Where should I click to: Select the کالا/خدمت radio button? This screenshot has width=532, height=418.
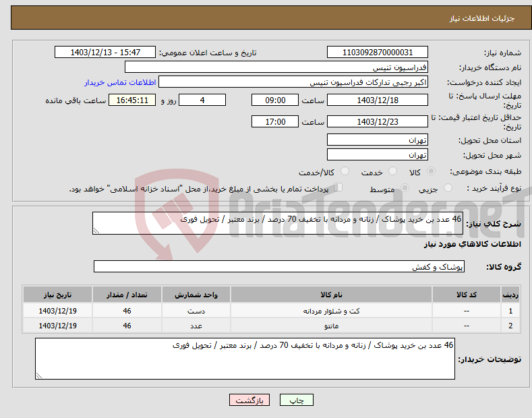click(x=345, y=171)
